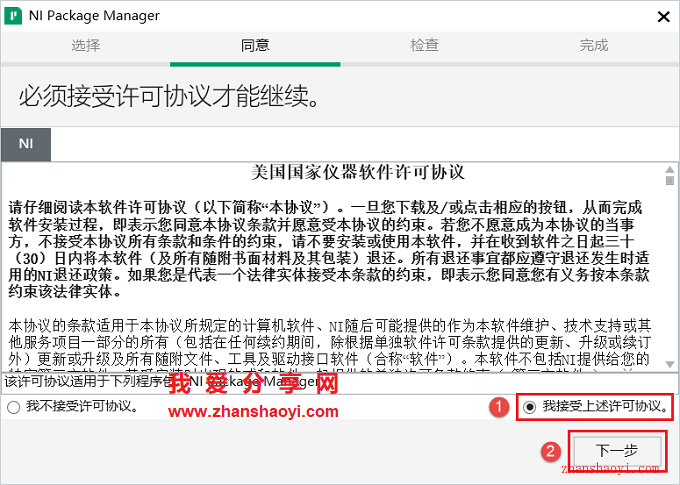This screenshot has height=485, width=680.
Task: Click license scrollbar up arrow
Action: point(670,170)
